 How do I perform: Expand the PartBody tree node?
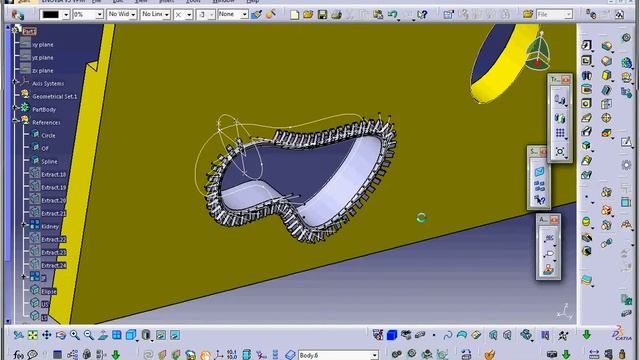16,107
